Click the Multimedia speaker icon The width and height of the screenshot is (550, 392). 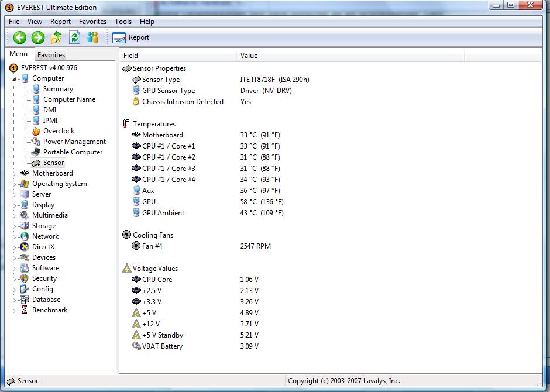(x=24, y=215)
